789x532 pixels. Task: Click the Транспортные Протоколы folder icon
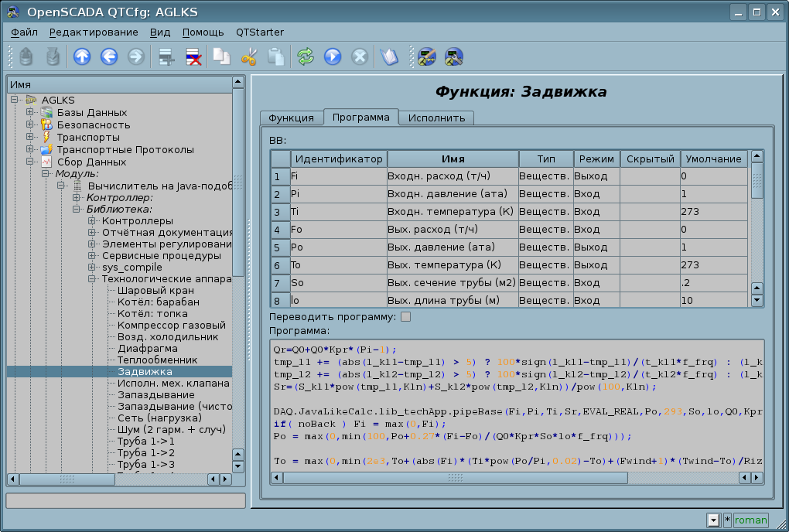tap(46, 149)
